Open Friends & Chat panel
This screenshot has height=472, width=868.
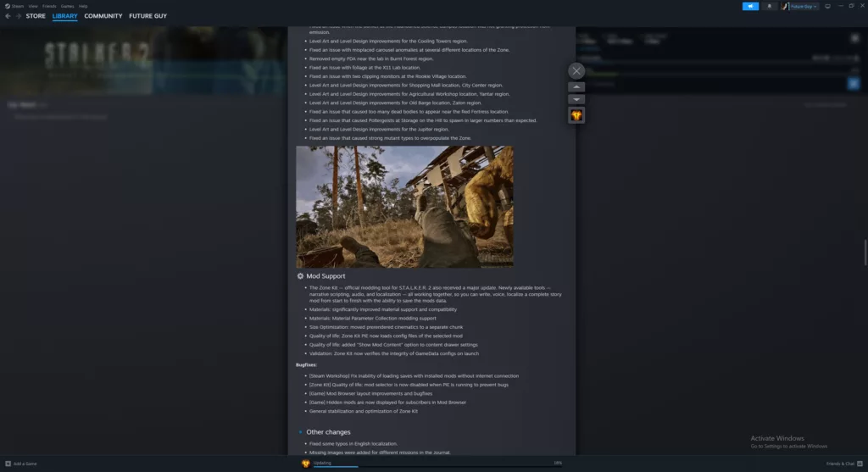click(x=844, y=464)
